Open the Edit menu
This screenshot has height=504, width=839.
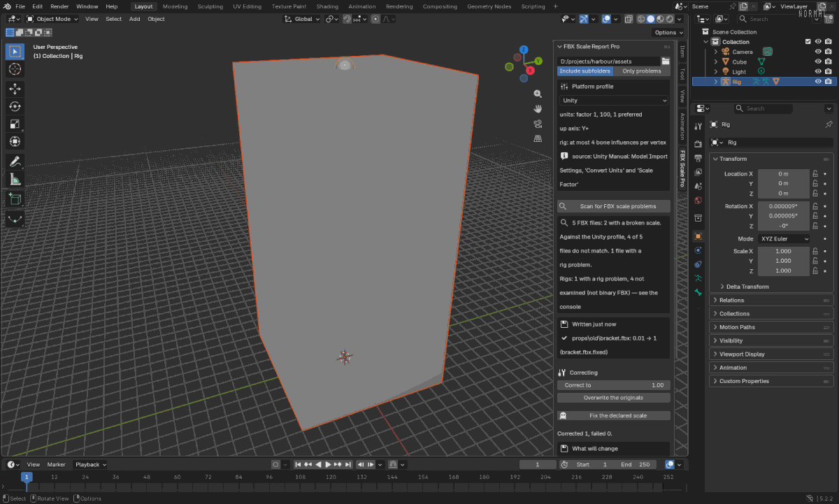(x=38, y=6)
